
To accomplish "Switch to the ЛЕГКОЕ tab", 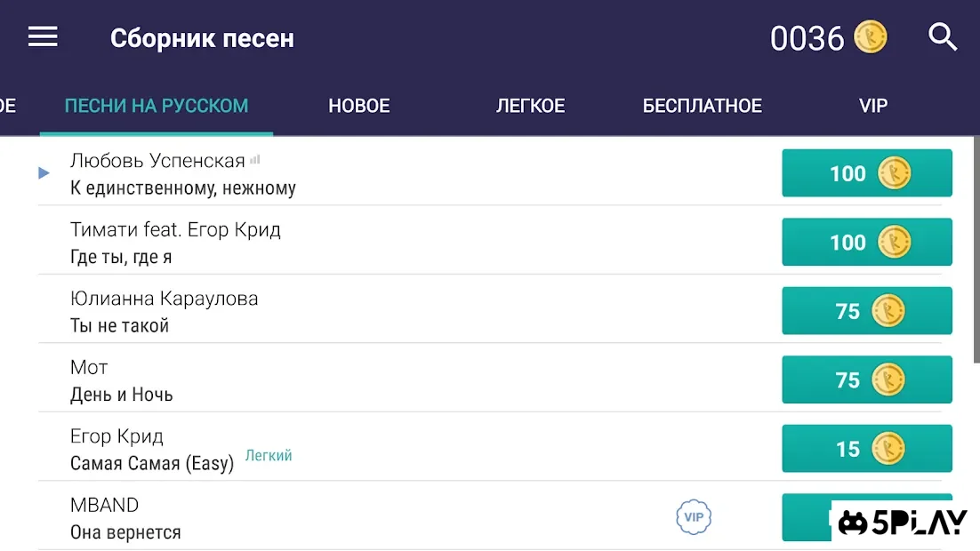I will tap(531, 105).
